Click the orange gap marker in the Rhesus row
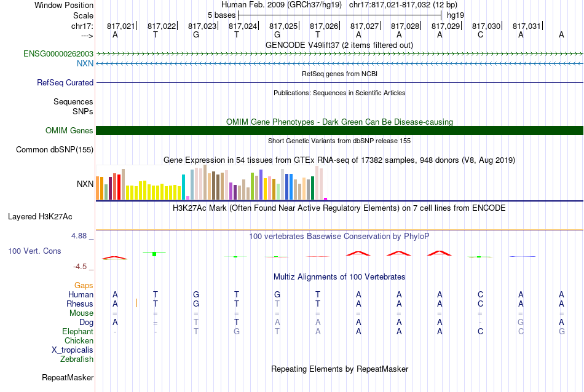Screen dimensions: 584x392 pyautogui.click(x=136, y=303)
